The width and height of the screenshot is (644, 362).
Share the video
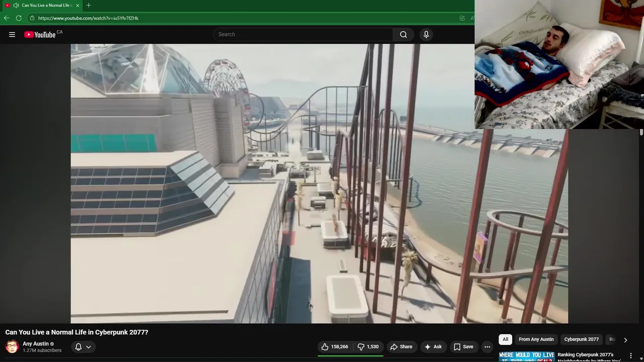(401, 346)
